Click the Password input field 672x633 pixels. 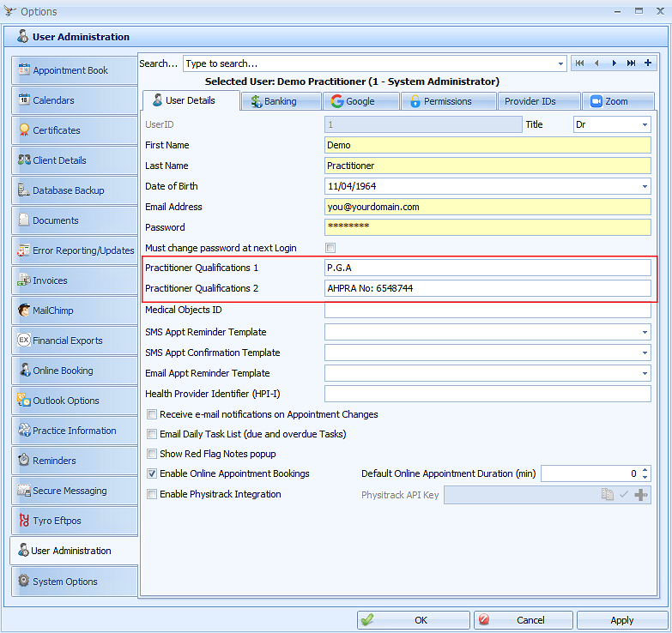[x=487, y=227]
